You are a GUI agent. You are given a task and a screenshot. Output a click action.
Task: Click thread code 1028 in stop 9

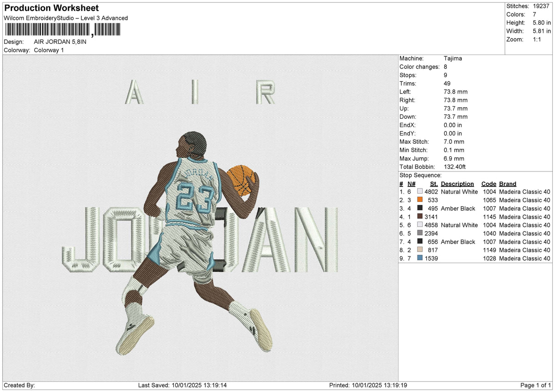(490, 258)
